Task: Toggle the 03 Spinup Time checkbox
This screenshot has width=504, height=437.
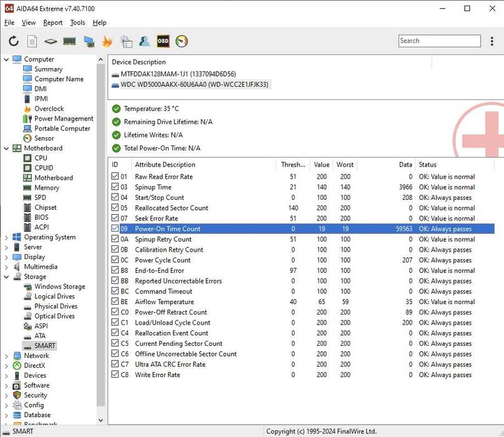Action: tap(115, 187)
